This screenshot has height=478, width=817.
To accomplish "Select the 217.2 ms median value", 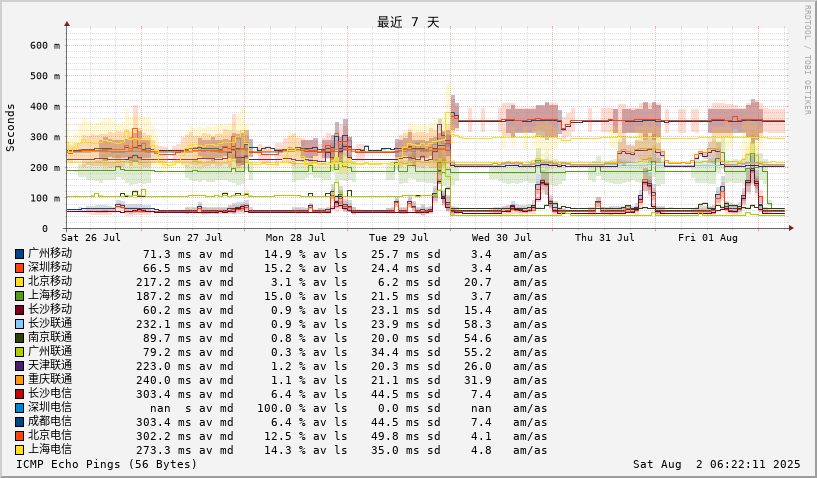I will 164,283.
